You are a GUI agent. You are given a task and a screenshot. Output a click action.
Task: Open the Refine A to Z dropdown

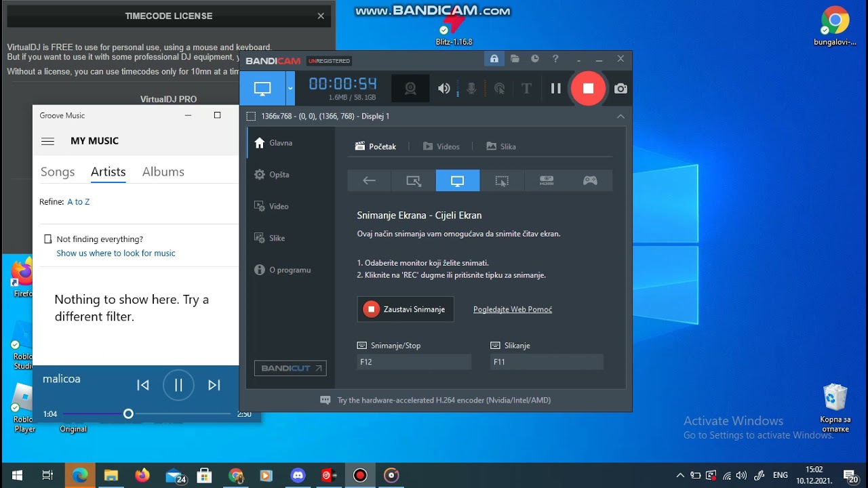tap(79, 202)
